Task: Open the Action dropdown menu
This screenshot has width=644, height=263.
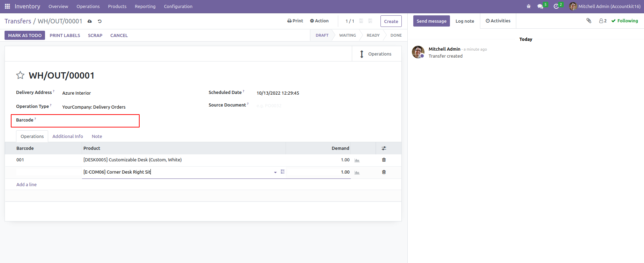Action: (319, 21)
